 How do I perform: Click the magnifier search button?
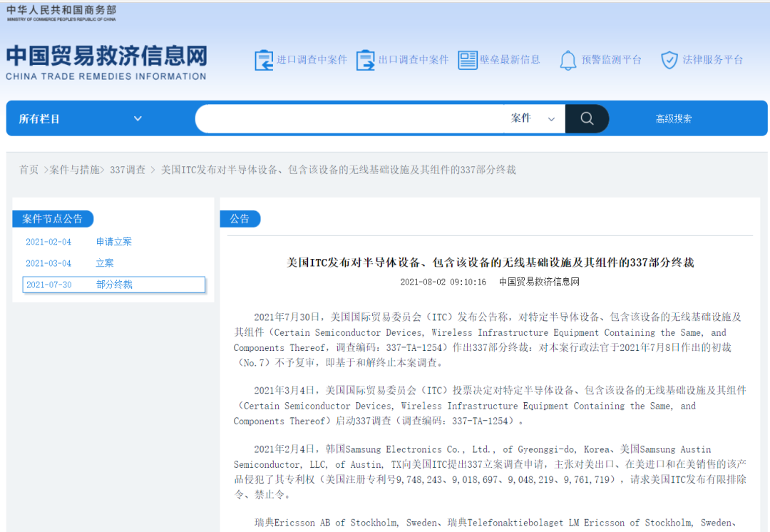587,118
